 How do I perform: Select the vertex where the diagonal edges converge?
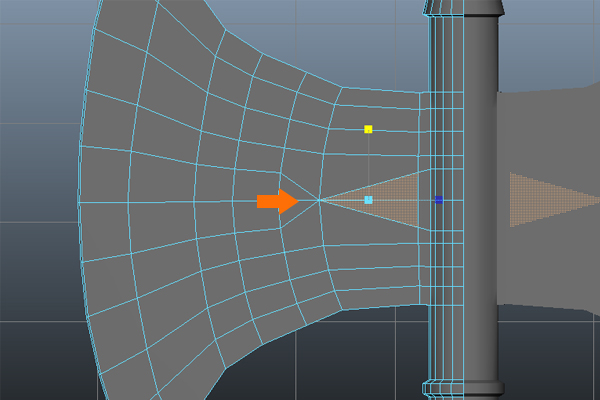point(319,200)
